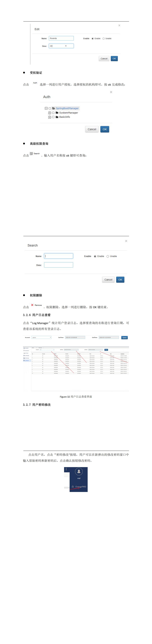Select the Unable radio in the Search dialog
Screen dimensions: 152x644
pyautogui.click(x=108, y=256)
